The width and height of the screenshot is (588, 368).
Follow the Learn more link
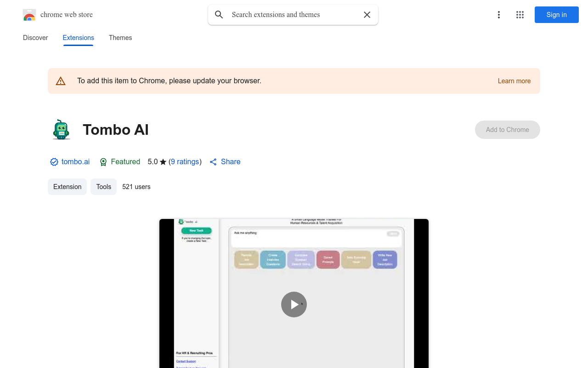[514, 81]
